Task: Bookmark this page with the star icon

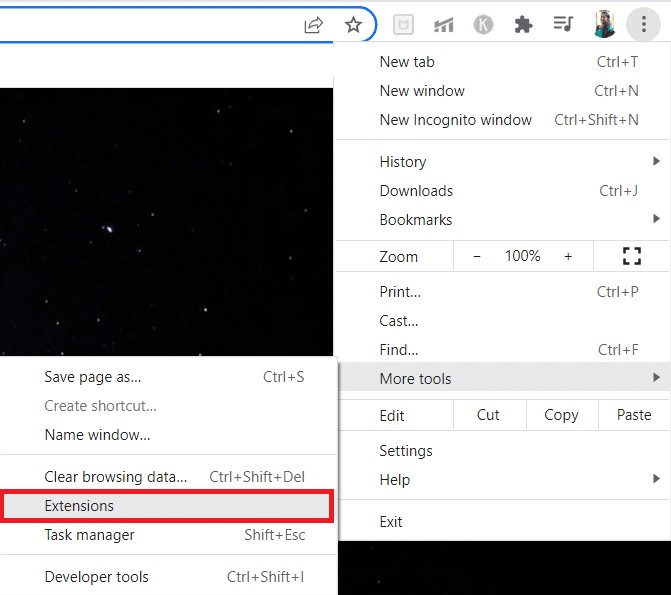Action: coord(353,24)
